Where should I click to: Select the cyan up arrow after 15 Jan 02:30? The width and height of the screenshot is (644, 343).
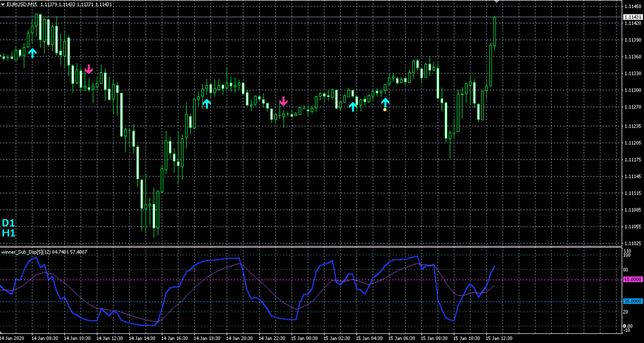pyautogui.click(x=353, y=106)
